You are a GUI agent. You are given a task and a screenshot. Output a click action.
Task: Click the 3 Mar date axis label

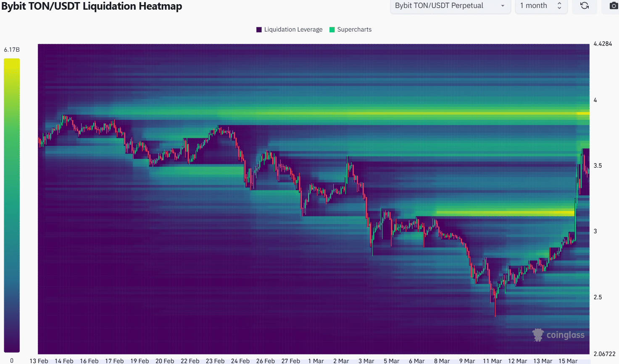tap(366, 361)
